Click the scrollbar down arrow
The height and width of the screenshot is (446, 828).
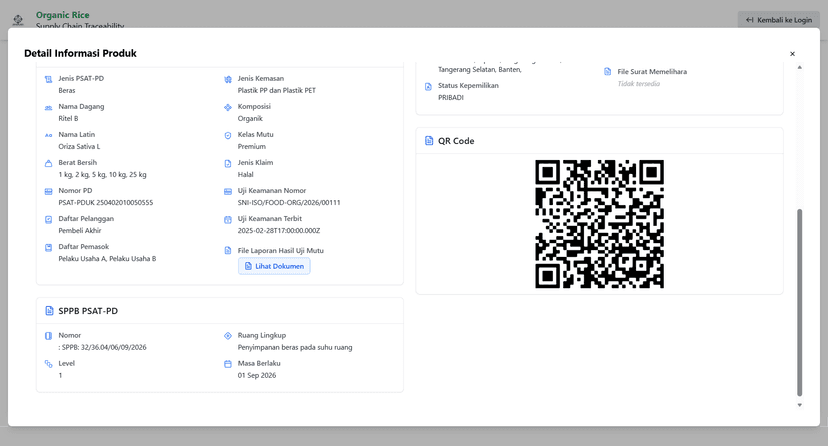tap(799, 405)
